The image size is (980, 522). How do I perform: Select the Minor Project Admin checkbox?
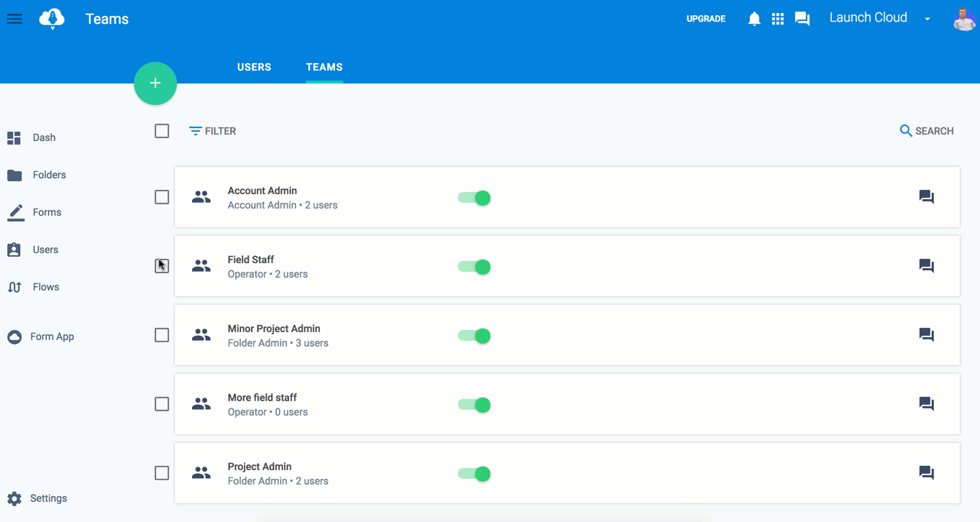point(162,335)
